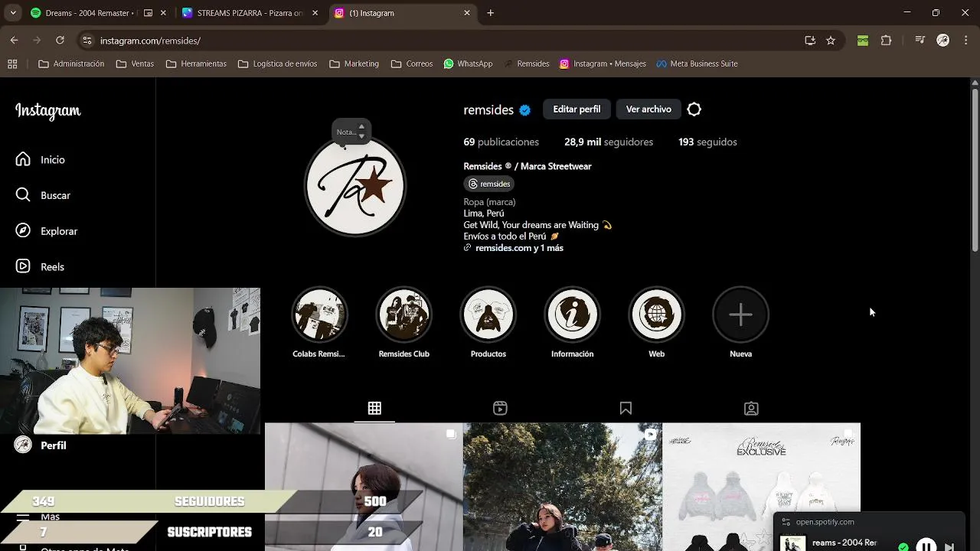Open the Ventas bookmarks folder
Screen dimensions: 980x551
coord(135,64)
